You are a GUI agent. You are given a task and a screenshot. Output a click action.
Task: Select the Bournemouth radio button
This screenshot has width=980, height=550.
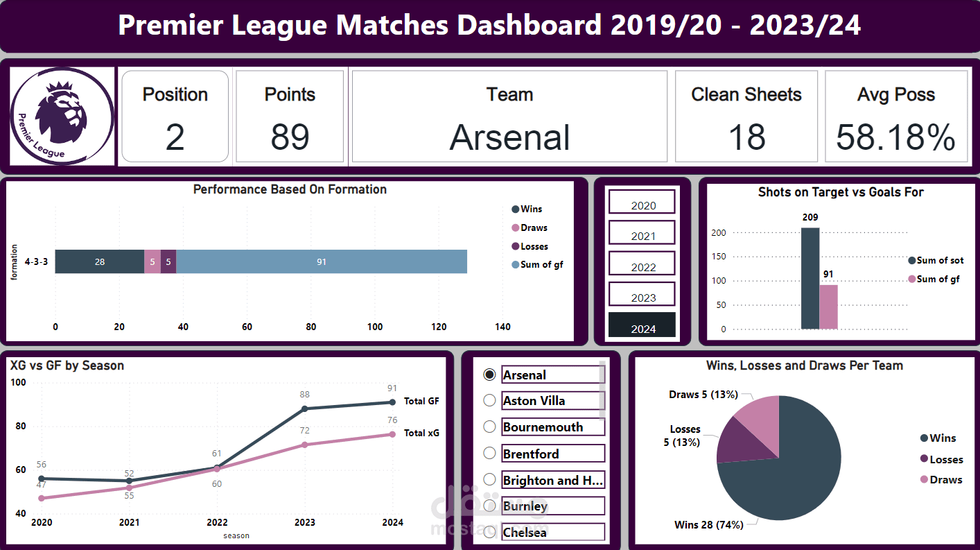tap(489, 427)
